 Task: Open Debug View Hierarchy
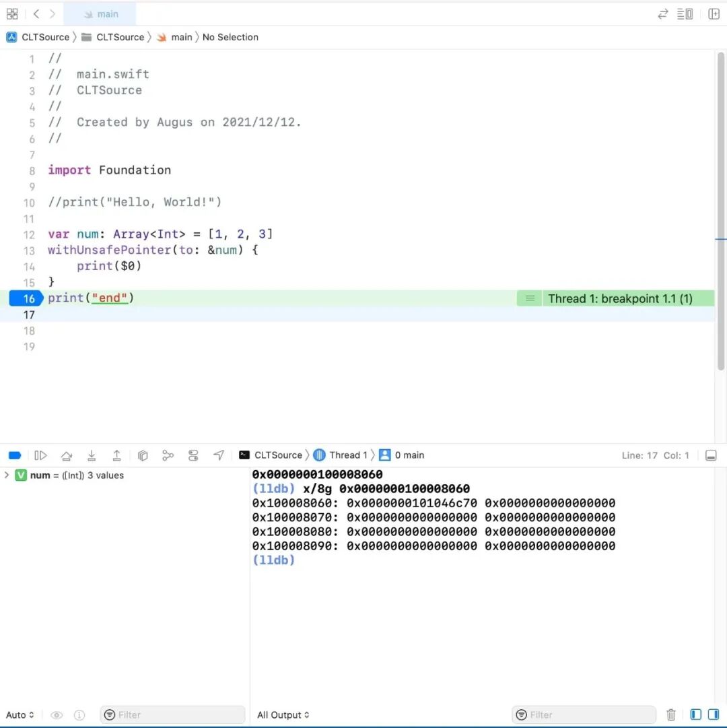(x=143, y=455)
